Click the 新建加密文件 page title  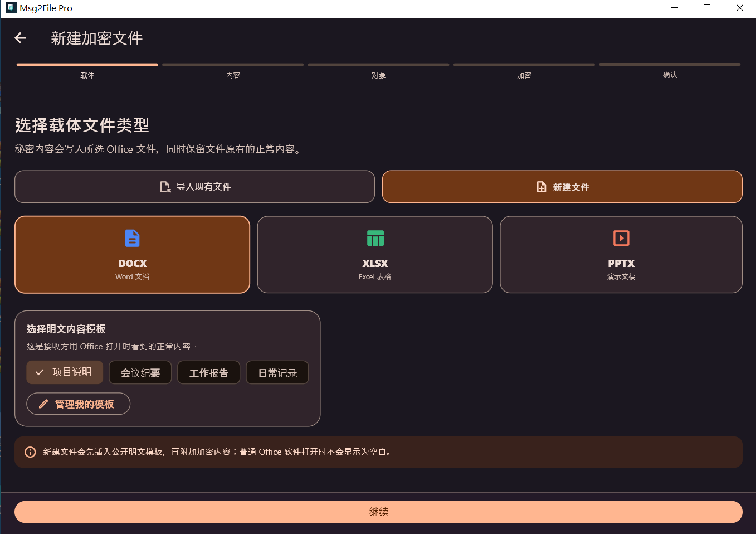click(97, 38)
